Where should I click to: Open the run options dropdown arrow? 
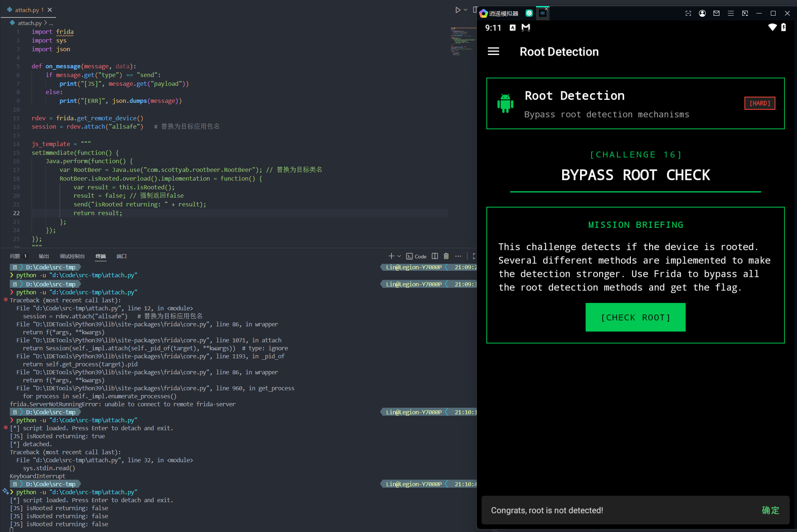point(466,10)
